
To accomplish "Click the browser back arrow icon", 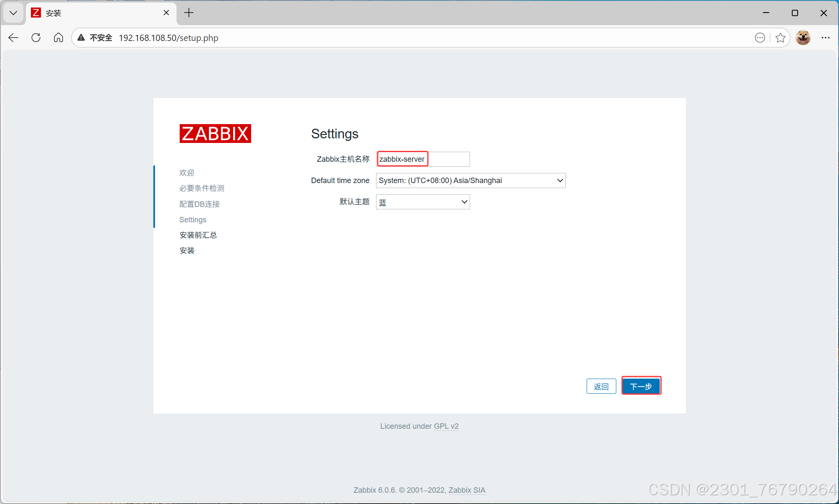I will coord(13,38).
